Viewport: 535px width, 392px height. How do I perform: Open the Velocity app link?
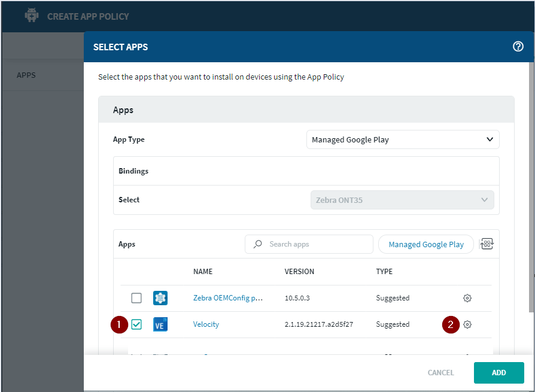tap(206, 324)
